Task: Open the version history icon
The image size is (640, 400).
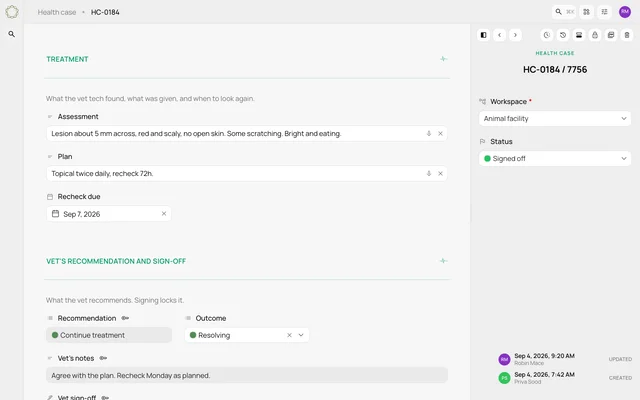Action: tap(563, 35)
